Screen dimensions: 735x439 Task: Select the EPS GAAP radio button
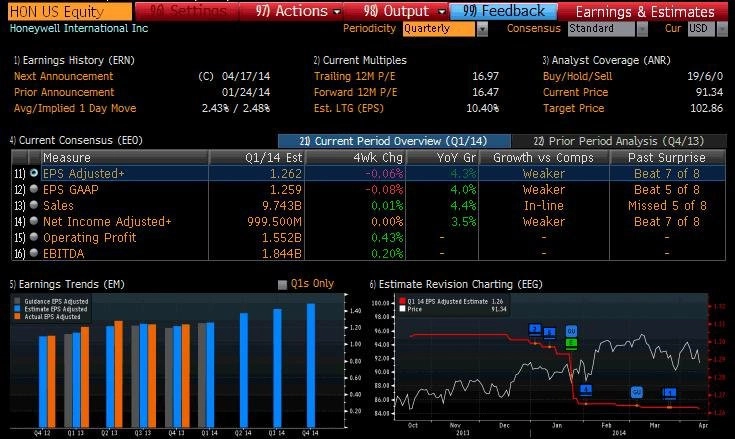33,189
